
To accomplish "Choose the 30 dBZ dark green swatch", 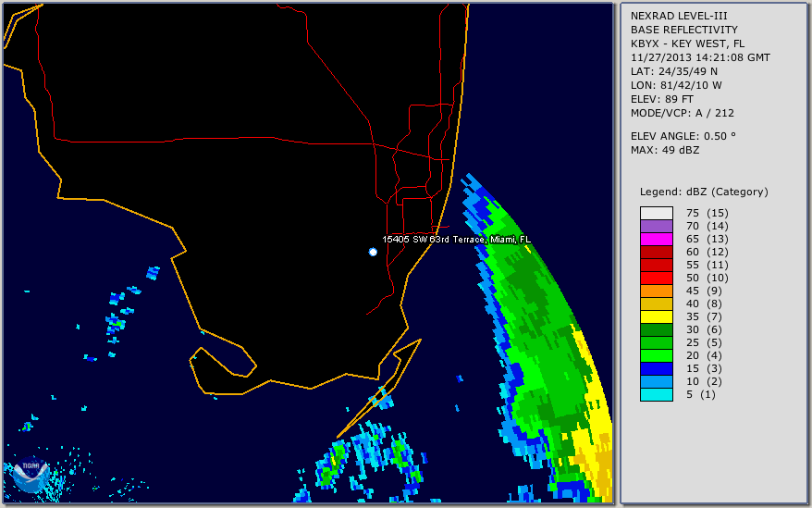I will [656, 329].
